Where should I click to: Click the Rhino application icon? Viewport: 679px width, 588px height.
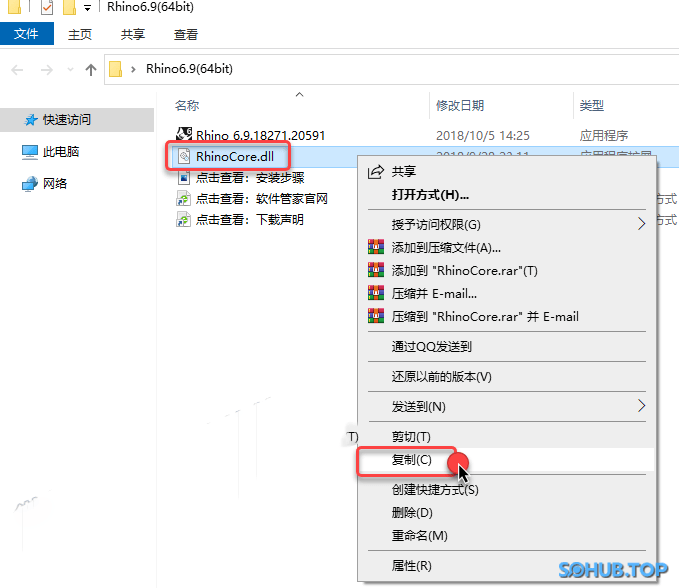(184, 134)
